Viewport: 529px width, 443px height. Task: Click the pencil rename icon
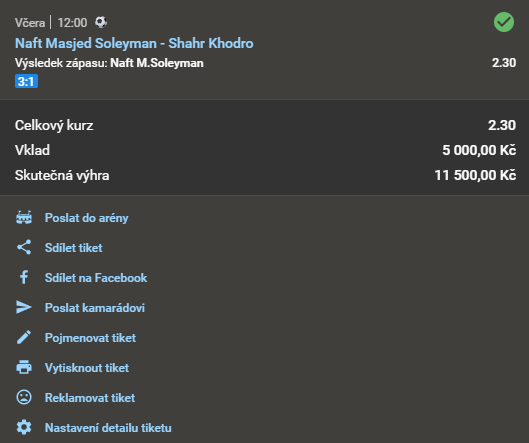pyautogui.click(x=24, y=337)
